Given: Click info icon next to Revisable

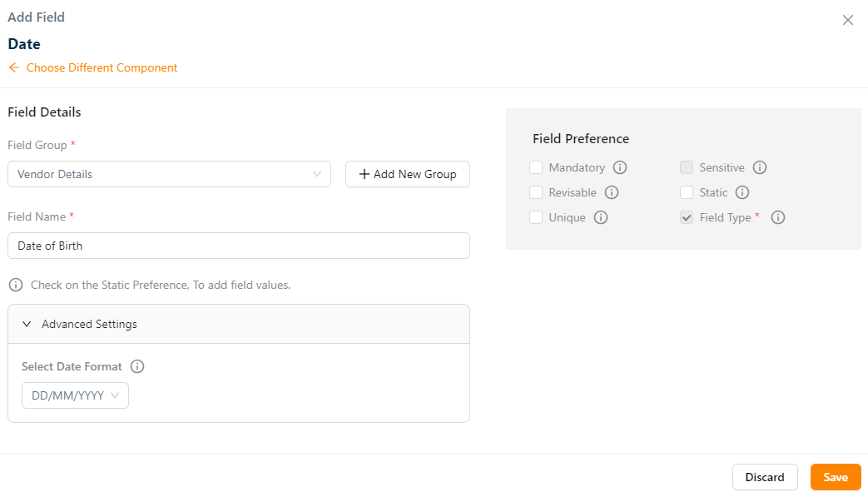Looking at the screenshot, I should (611, 192).
